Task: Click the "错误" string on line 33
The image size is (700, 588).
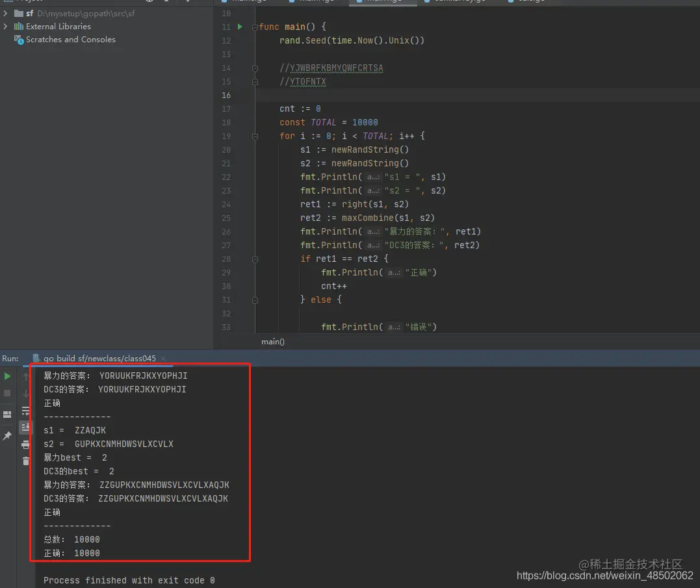Action: tap(419, 327)
